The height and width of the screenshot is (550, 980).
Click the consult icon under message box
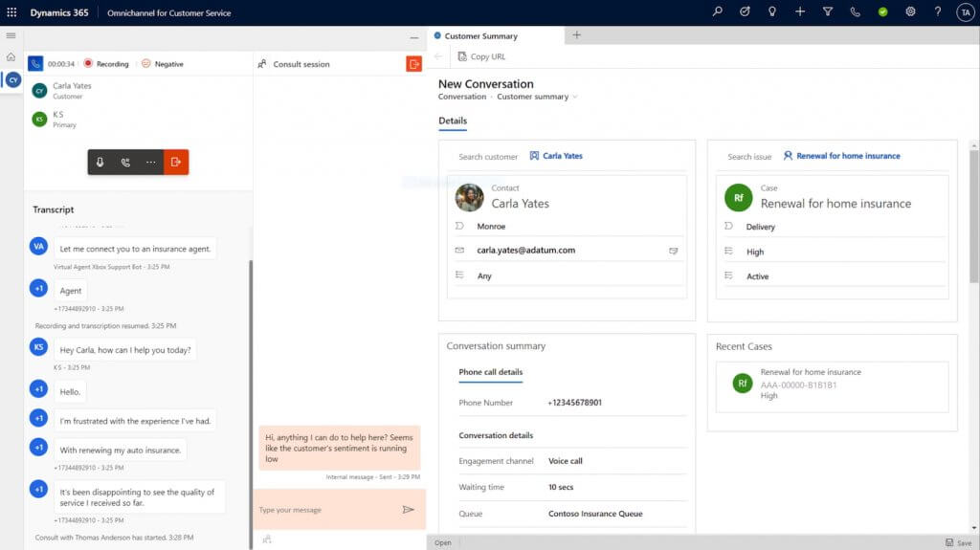267,539
